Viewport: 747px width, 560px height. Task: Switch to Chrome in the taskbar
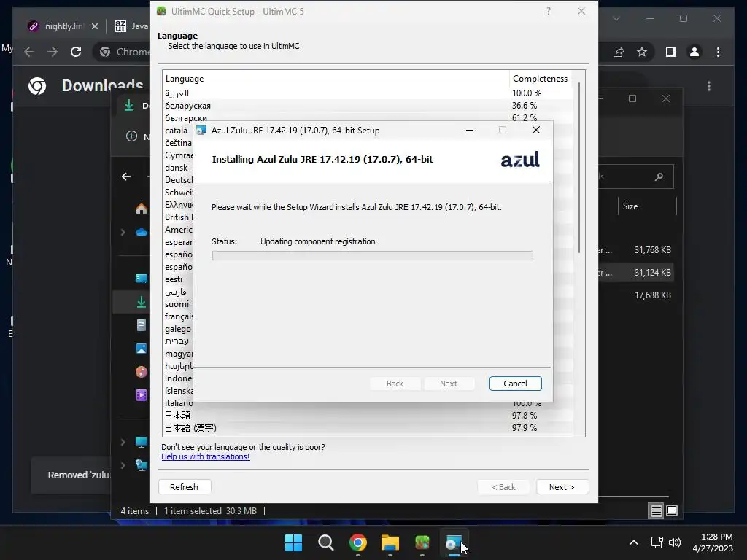[357, 542]
